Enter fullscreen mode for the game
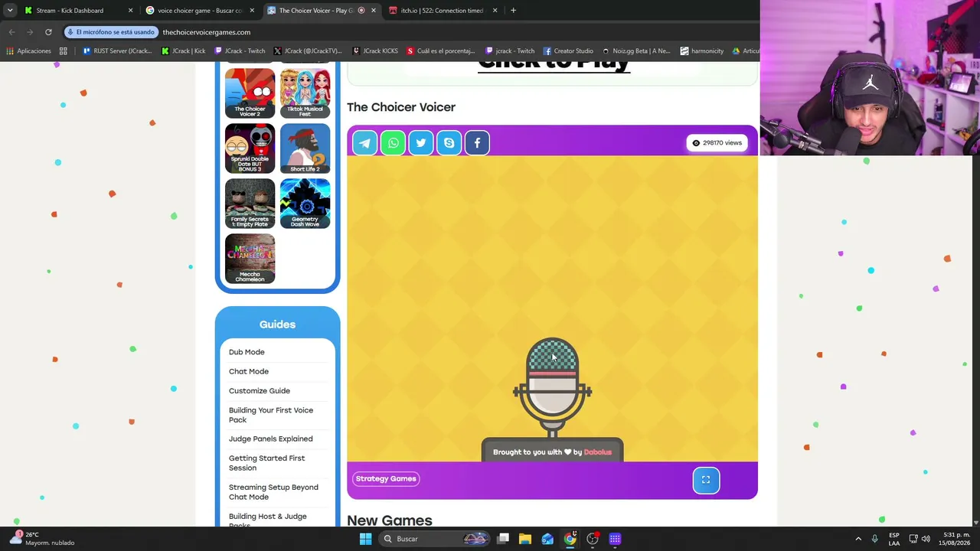This screenshot has height=551, width=980. 706,480
